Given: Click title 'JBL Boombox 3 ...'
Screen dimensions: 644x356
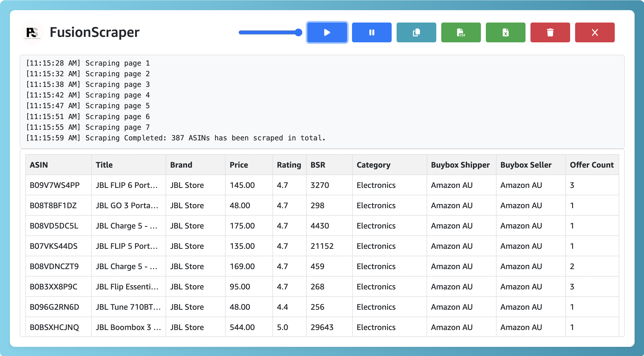Looking at the screenshot, I should click(128, 327).
